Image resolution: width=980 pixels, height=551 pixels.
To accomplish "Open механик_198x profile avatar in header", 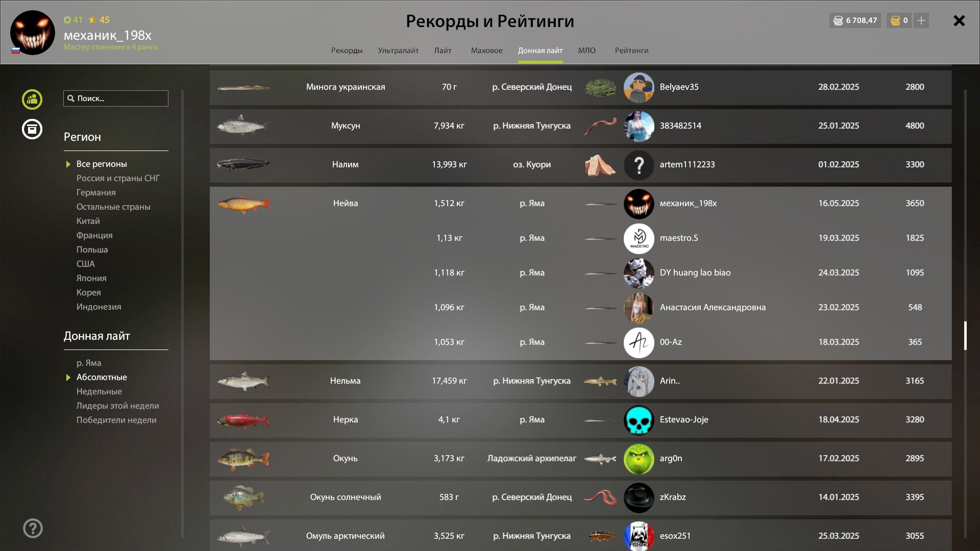I will pyautogui.click(x=33, y=32).
